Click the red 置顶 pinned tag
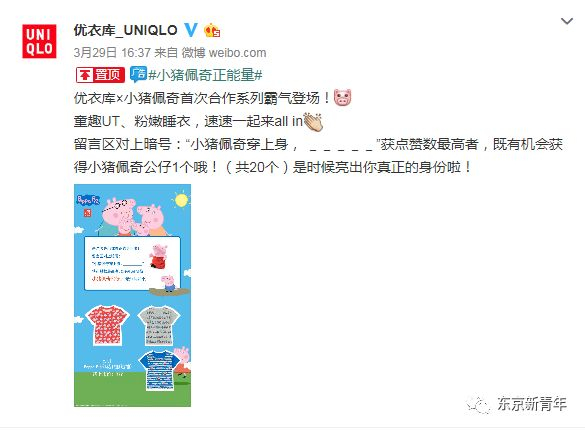 pyautogui.click(x=100, y=75)
